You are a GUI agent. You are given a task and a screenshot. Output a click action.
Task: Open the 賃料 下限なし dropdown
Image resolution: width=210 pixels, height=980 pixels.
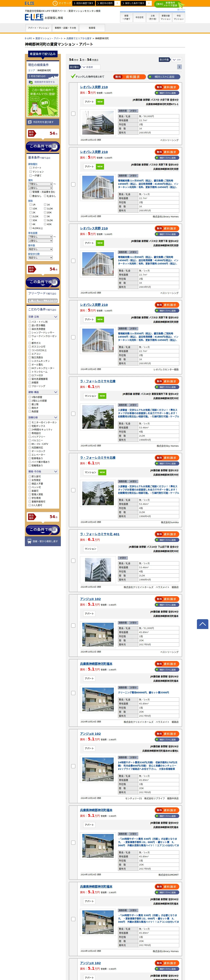40,184
